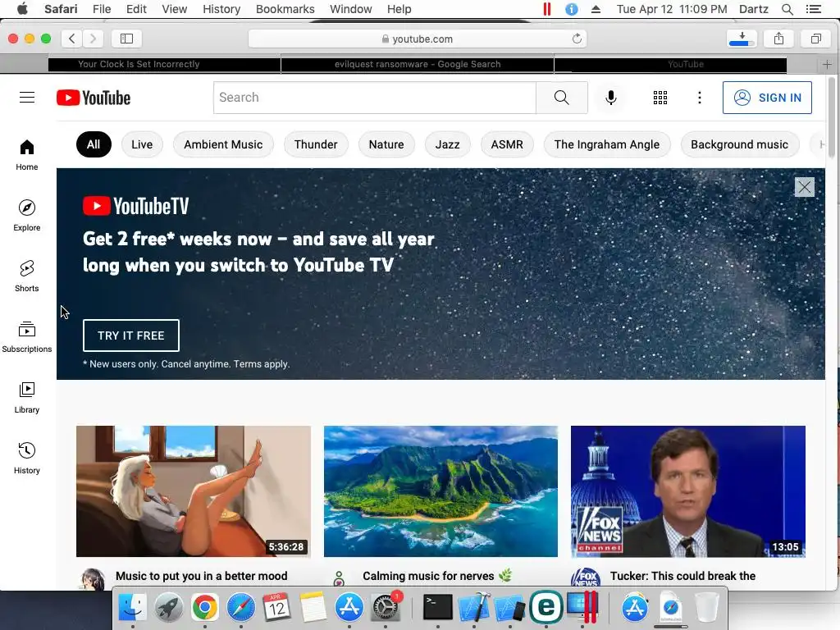Click the youtube.com address bar
This screenshot has height=630, width=840.
tap(418, 39)
